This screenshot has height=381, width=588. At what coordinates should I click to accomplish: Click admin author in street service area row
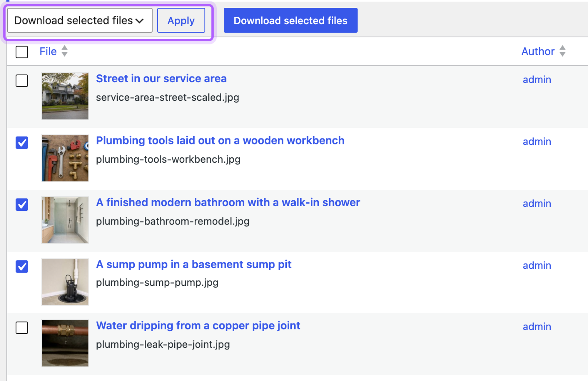[x=537, y=79]
